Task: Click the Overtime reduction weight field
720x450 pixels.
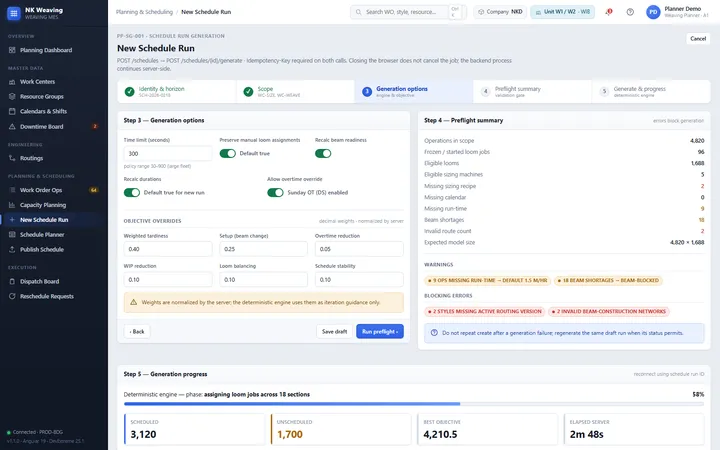Action: [359, 249]
